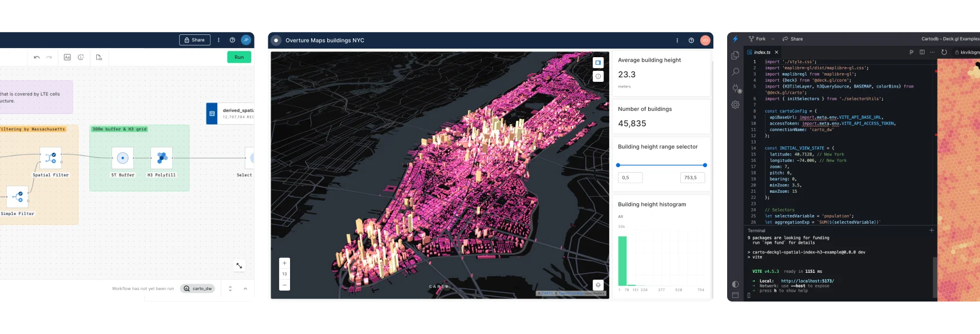
Task: Open Settings gear in editor sidebar
Action: click(x=736, y=105)
